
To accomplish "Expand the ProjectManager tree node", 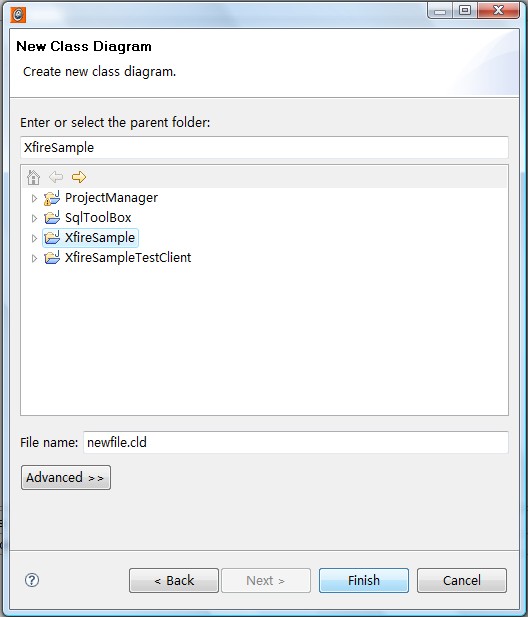I will (x=34, y=198).
